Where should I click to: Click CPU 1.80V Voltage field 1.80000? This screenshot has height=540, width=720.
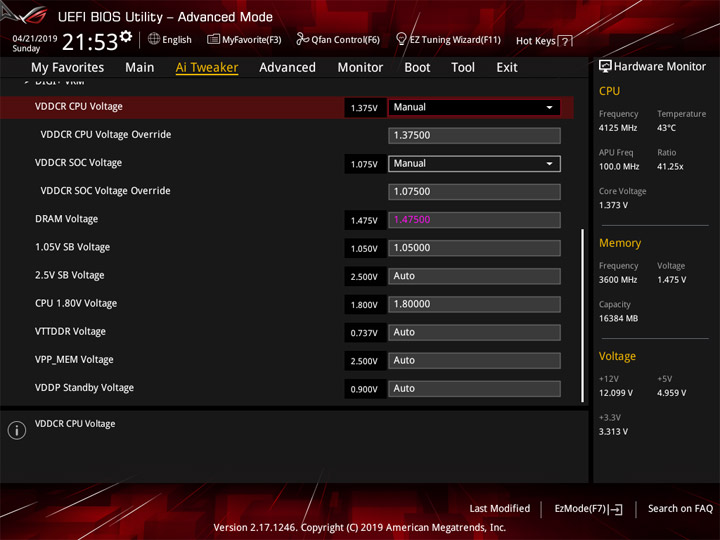click(474, 304)
